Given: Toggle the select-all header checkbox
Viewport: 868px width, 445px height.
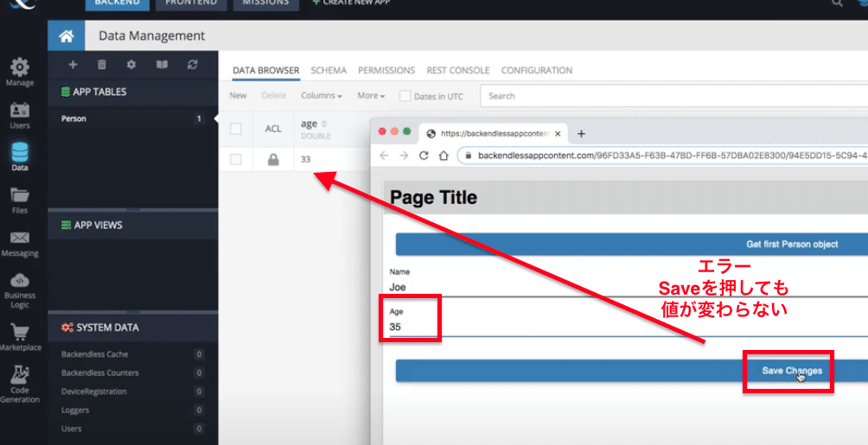Looking at the screenshot, I should pos(236,129).
